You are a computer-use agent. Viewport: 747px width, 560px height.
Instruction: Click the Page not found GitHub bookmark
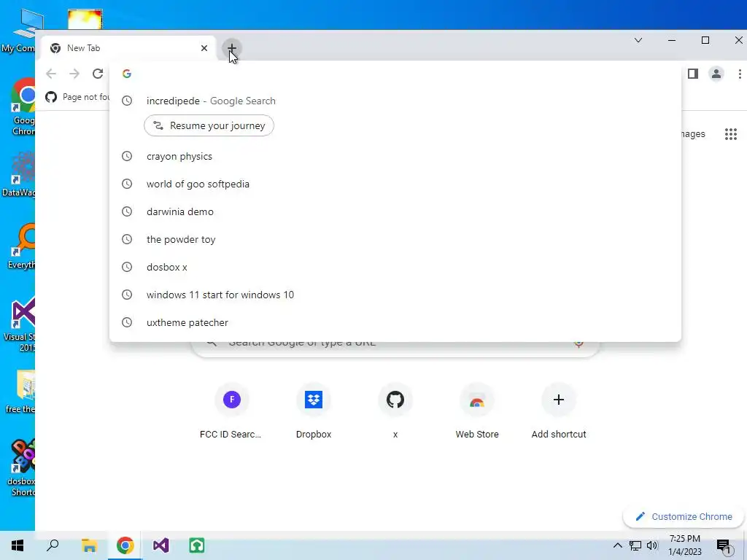[x=77, y=97]
